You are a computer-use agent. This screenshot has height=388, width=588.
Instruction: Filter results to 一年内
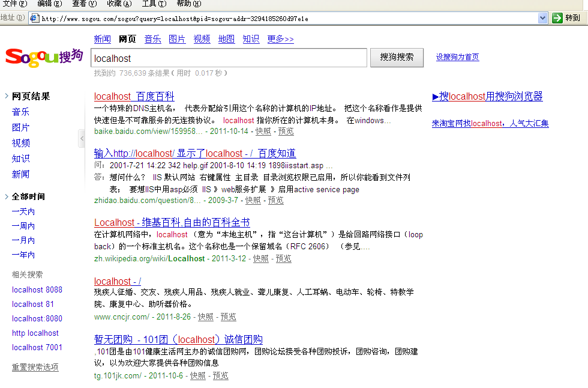(23, 255)
